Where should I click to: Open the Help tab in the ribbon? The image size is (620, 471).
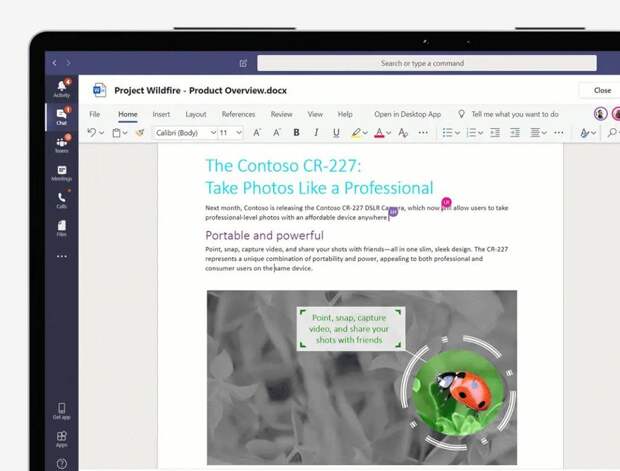tap(345, 114)
